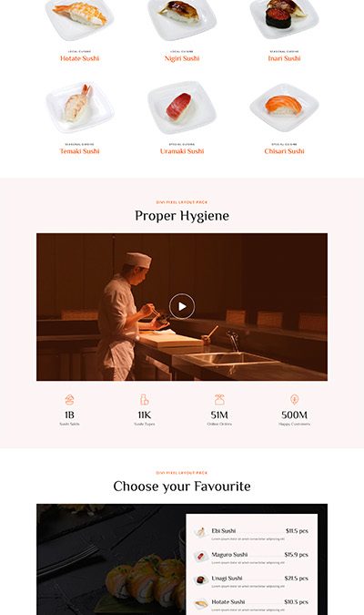364x615 pixels.
Task: Click the bottle icon above 11K
Action: pos(144,400)
